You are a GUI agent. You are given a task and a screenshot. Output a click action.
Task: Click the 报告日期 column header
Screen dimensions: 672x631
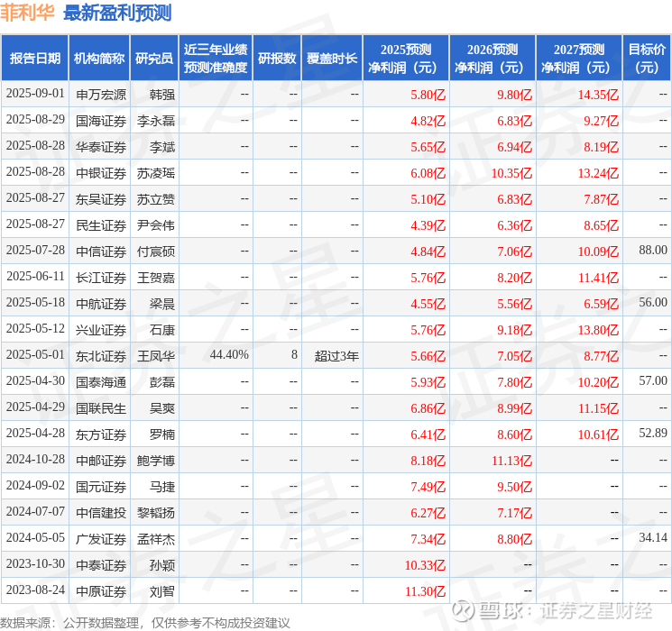[34, 59]
